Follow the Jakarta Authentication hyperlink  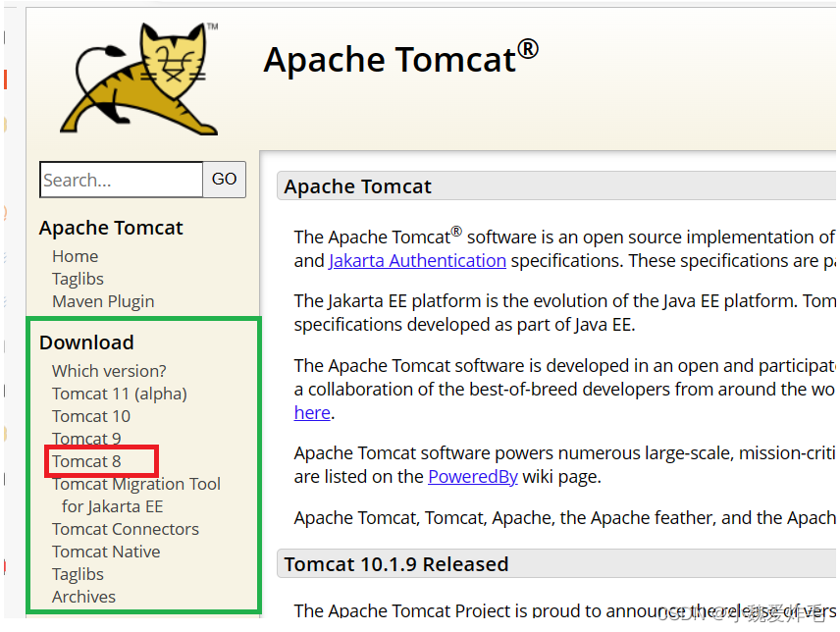point(417,261)
